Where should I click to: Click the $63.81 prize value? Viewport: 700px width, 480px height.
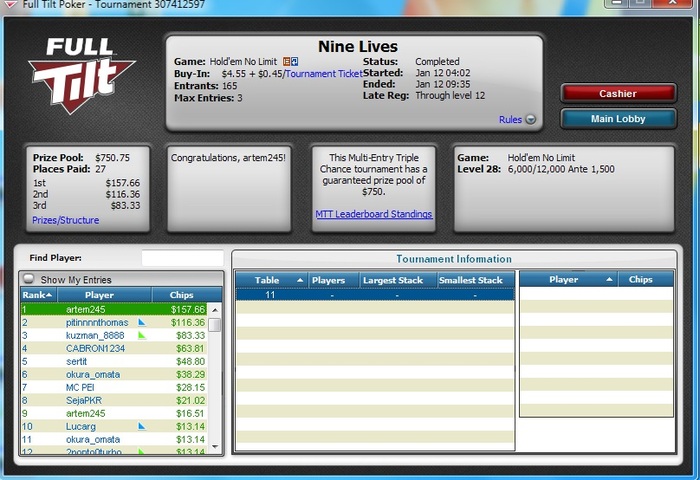coord(190,348)
